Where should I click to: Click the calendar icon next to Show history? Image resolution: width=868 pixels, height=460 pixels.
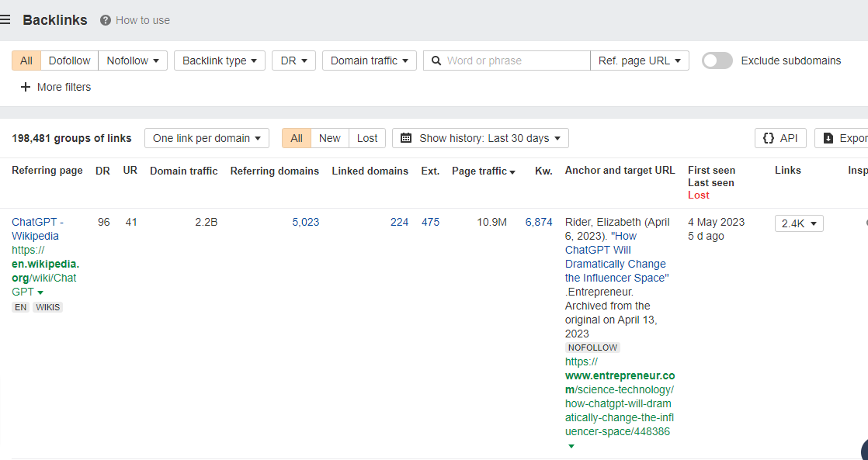[x=406, y=138]
